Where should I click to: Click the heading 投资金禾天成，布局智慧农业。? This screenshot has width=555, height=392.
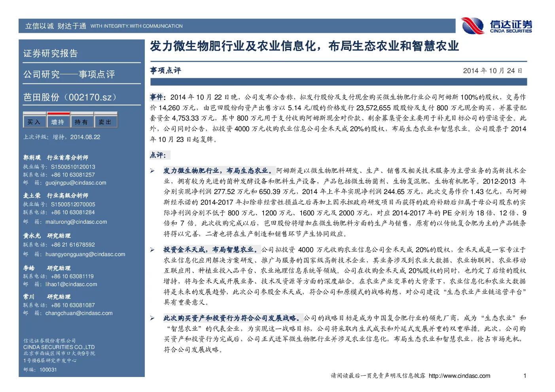pos(212,250)
